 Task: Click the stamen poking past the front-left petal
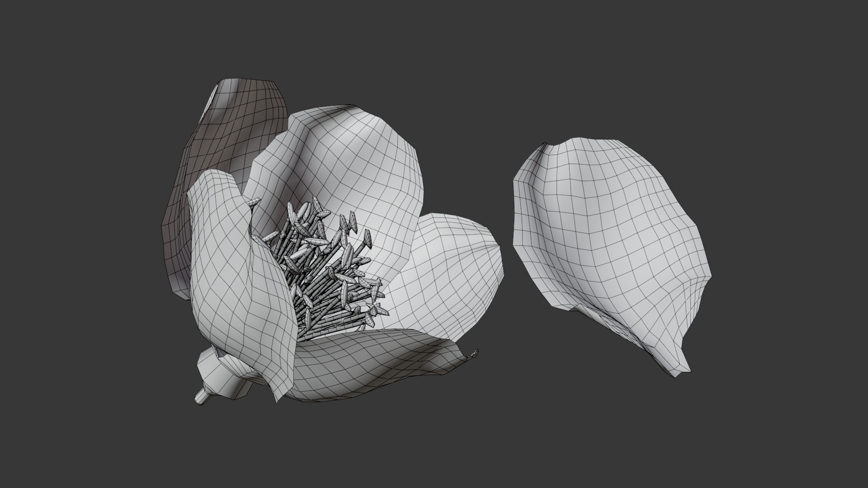coord(254,202)
